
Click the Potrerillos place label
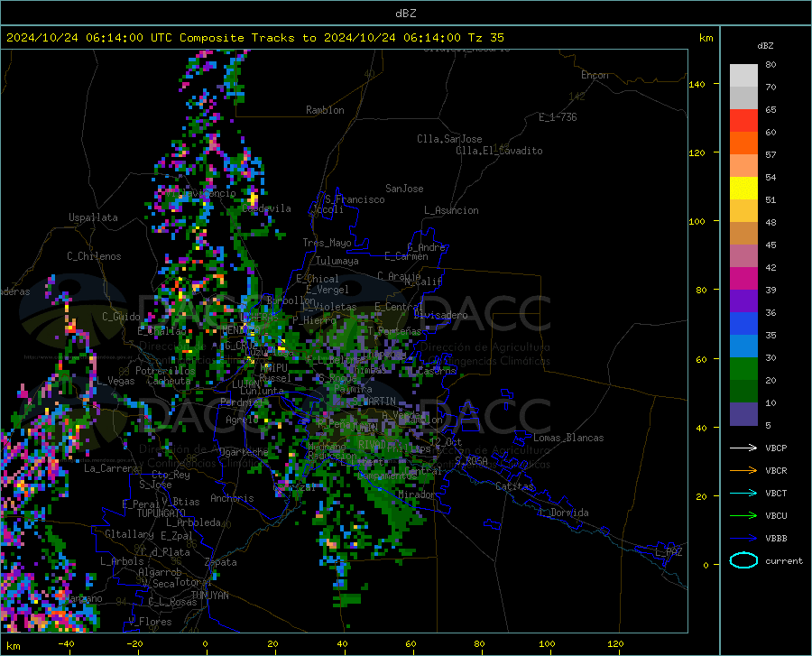coord(165,371)
